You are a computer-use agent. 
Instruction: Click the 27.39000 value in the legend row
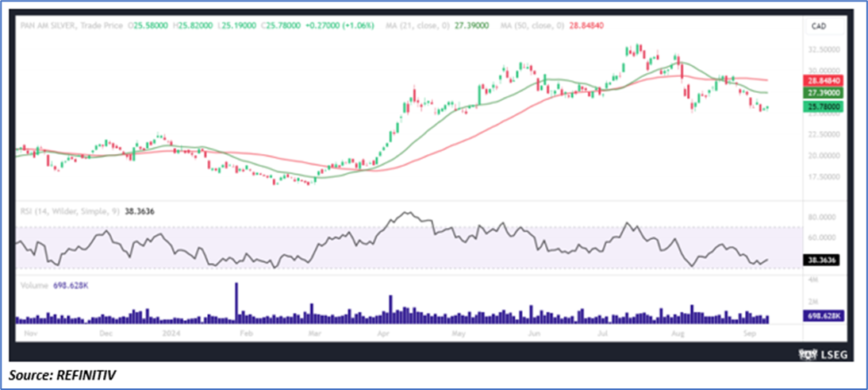tap(470, 25)
